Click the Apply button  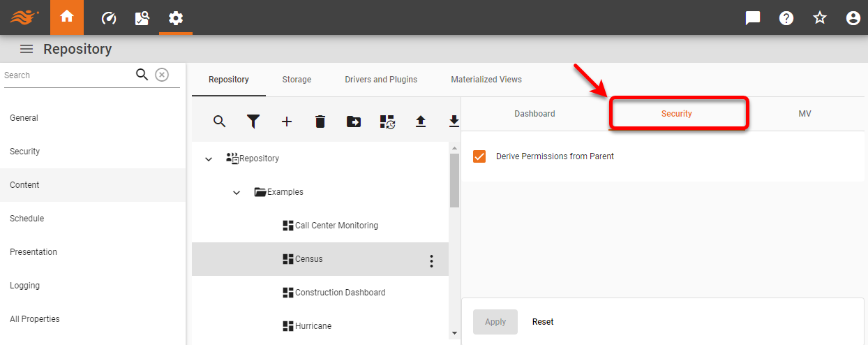495,322
